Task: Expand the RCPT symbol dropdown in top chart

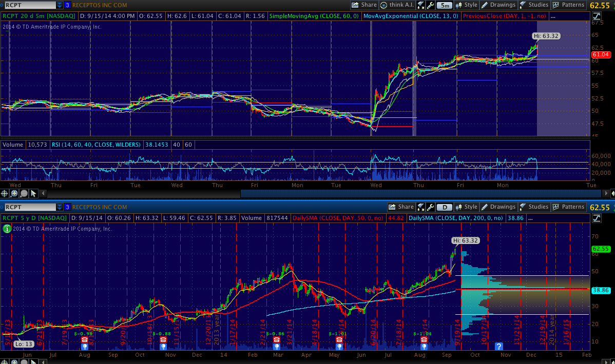Action: click(x=60, y=5)
